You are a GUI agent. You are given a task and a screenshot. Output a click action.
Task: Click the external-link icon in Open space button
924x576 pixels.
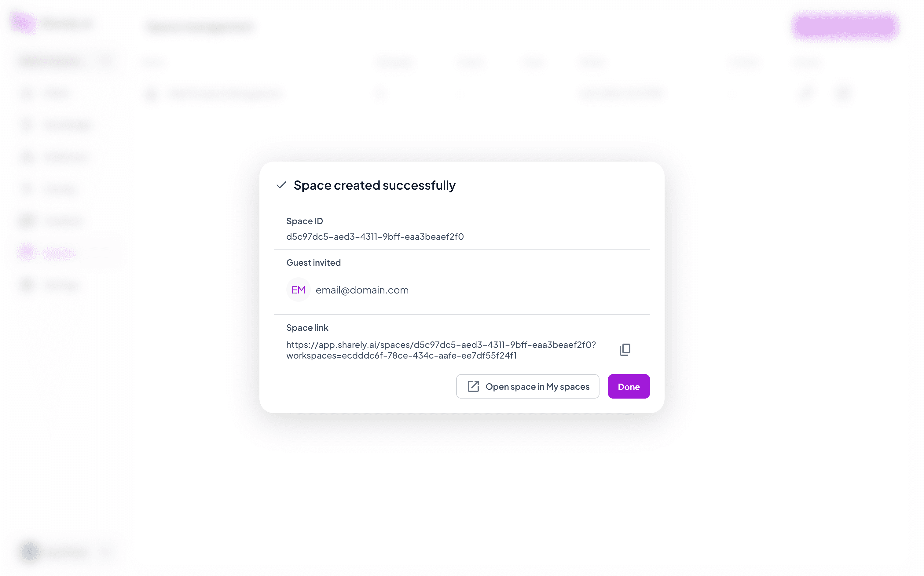(473, 386)
